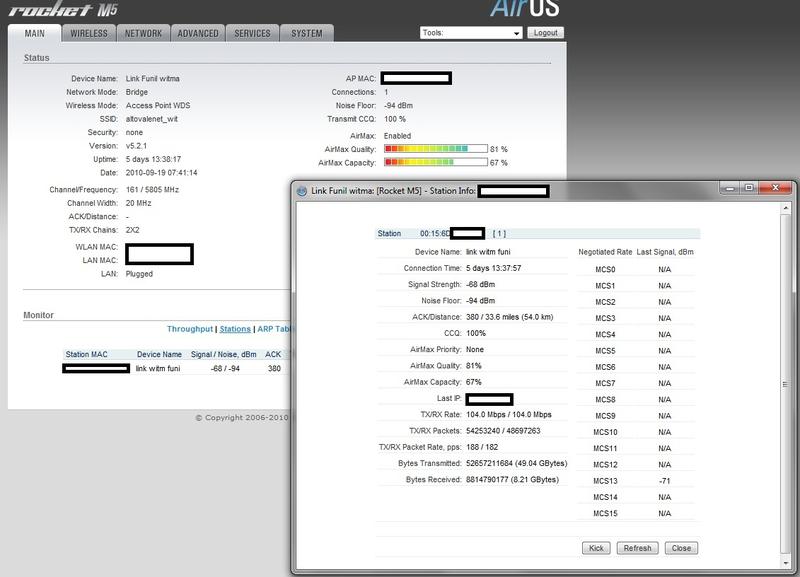Image resolution: width=800 pixels, height=577 pixels.
Task: Go to the ADVANCED tab
Action: click(198, 33)
